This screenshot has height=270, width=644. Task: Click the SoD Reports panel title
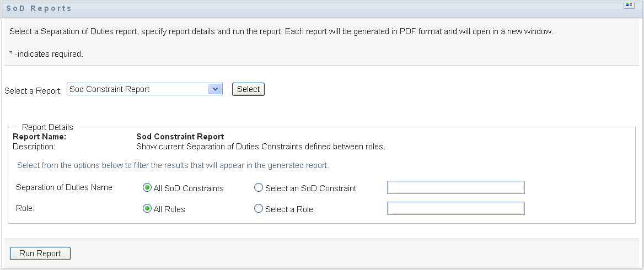(x=39, y=8)
